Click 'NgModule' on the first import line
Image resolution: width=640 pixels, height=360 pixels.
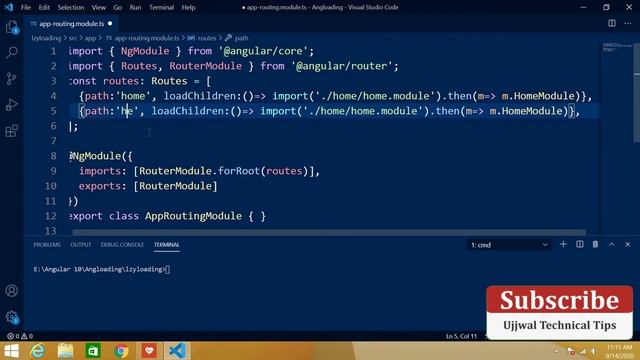145,51
